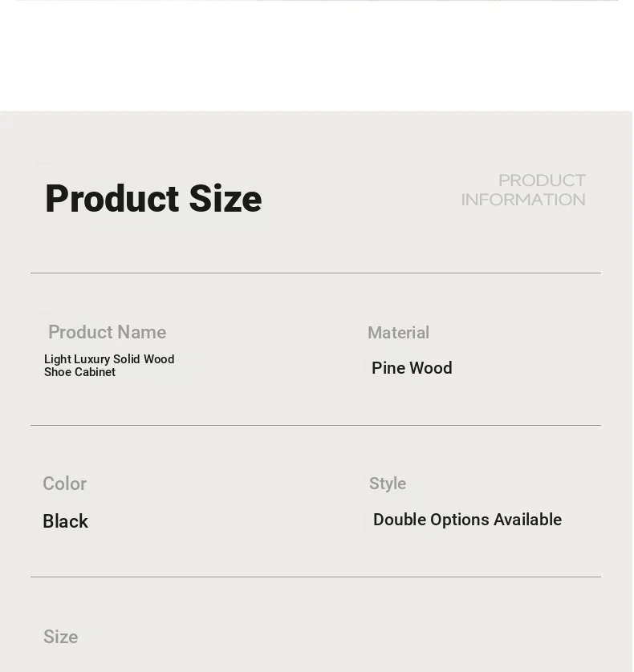Select the Color label
The width and height of the screenshot is (634, 672).
point(64,484)
